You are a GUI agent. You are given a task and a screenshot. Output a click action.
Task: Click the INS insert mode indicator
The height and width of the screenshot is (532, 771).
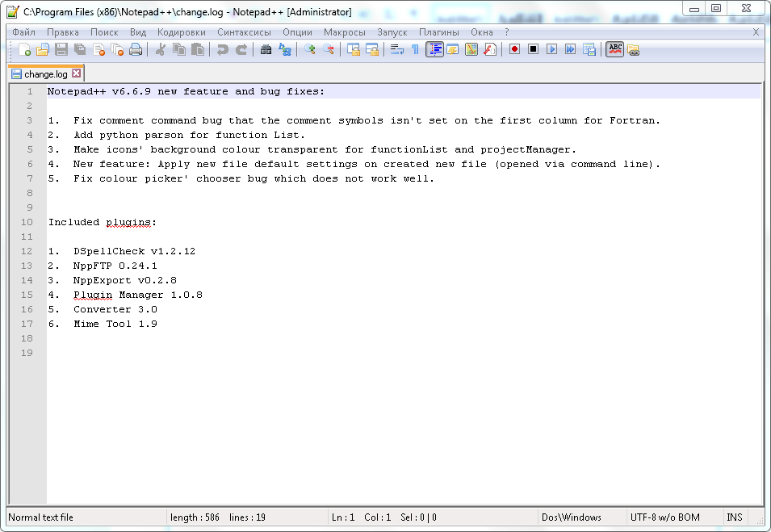[735, 517]
